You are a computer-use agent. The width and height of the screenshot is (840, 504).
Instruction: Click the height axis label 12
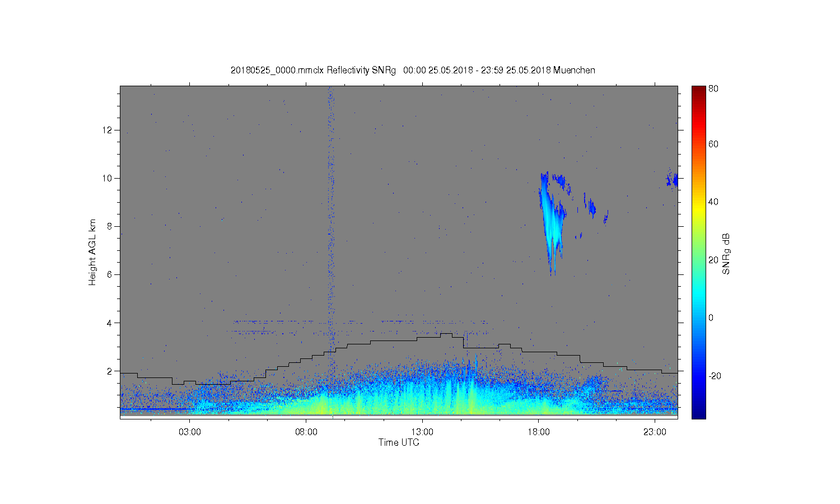coord(108,130)
